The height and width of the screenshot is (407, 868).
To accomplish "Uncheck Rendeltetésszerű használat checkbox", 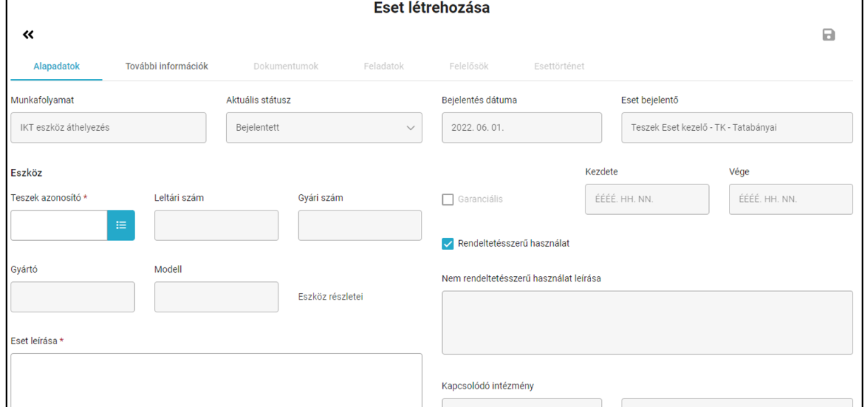I will click(448, 244).
